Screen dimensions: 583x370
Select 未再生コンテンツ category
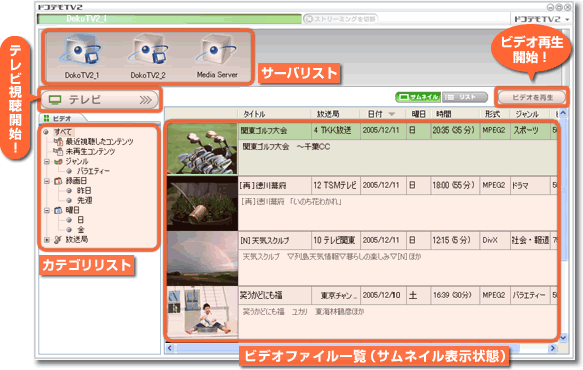tap(90, 151)
